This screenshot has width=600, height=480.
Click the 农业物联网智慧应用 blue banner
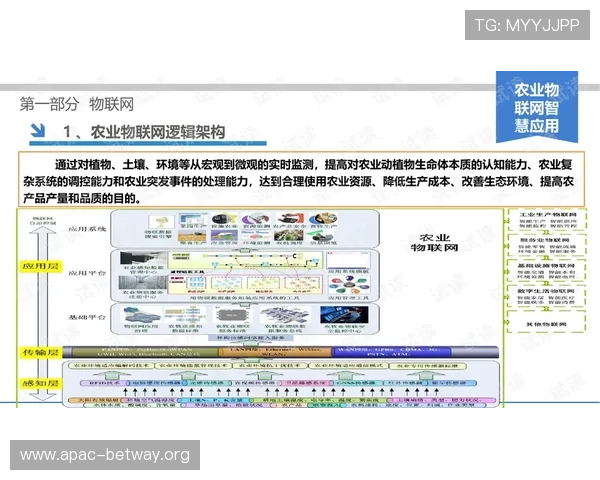tap(537, 107)
